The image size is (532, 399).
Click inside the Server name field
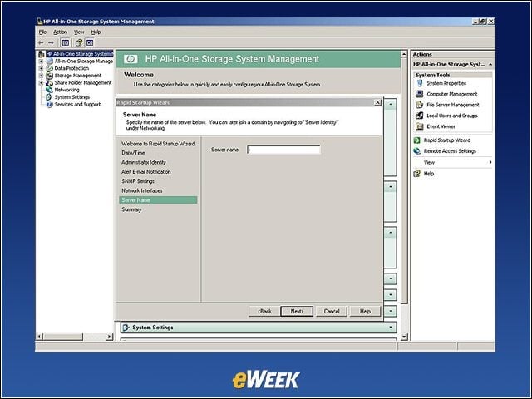(x=283, y=150)
